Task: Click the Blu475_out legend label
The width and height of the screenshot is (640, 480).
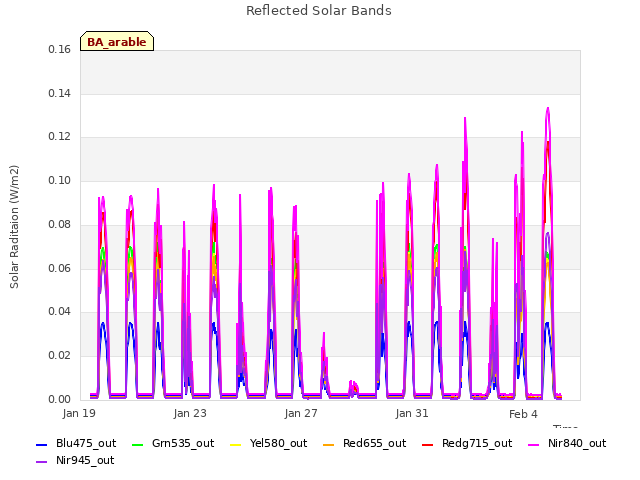Action: (x=86, y=443)
